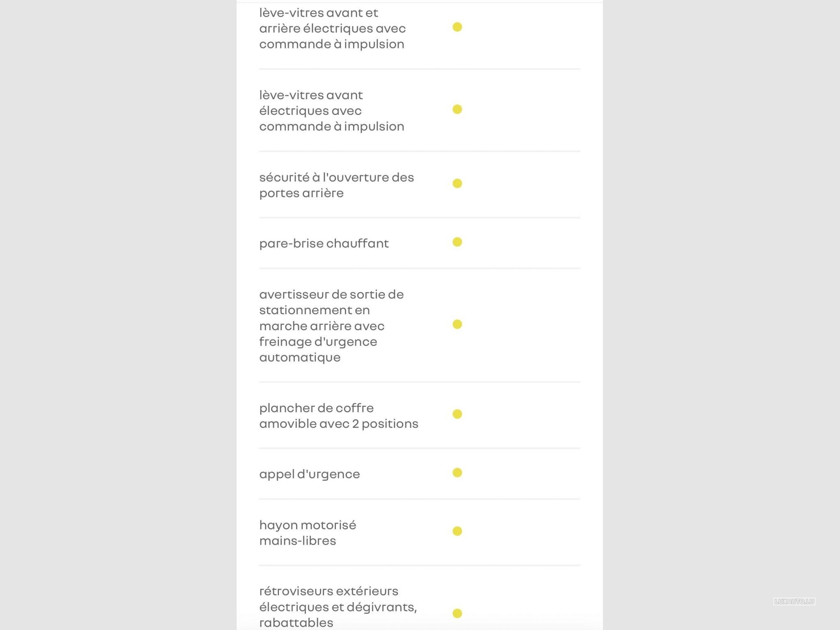Click the hayon motorisé mains-libres label
Screen dimensions: 840x630
[x=308, y=533]
